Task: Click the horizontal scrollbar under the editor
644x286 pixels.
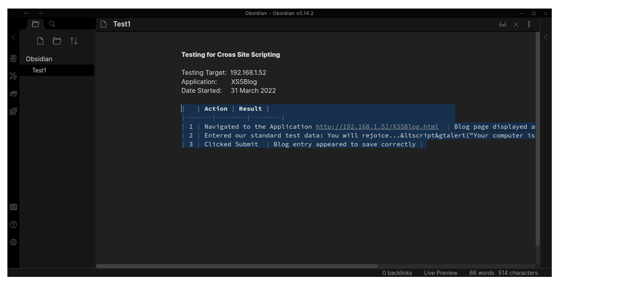Action: pos(236,266)
